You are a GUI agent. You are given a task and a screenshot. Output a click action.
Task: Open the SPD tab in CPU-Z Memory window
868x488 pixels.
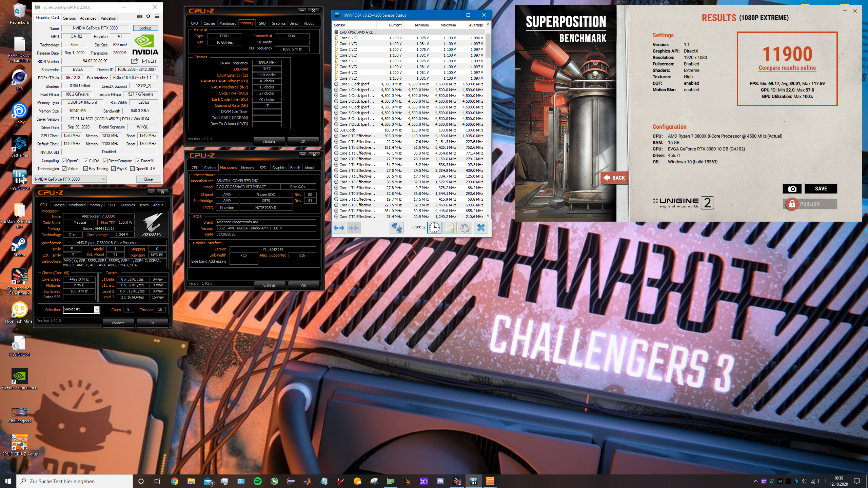tap(262, 23)
